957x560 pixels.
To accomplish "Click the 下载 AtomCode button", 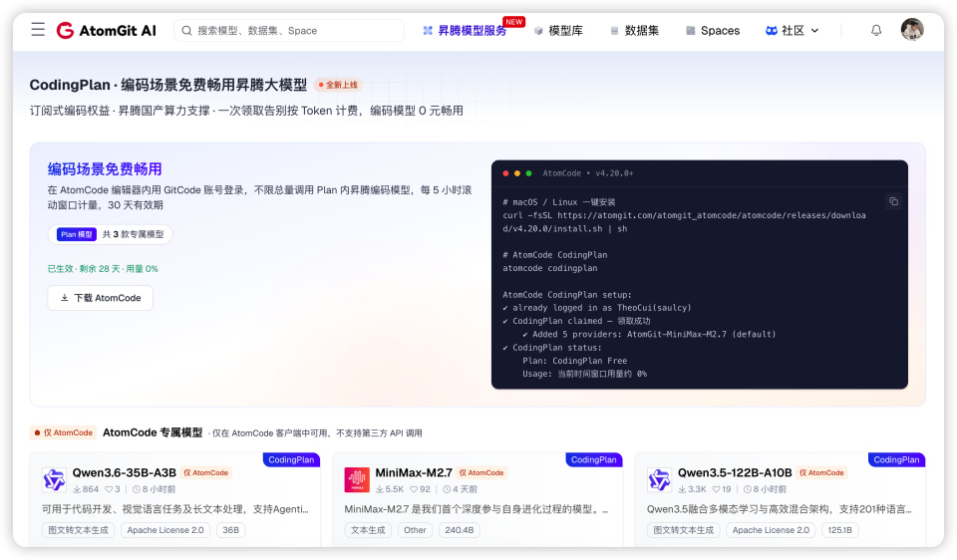I will click(101, 298).
